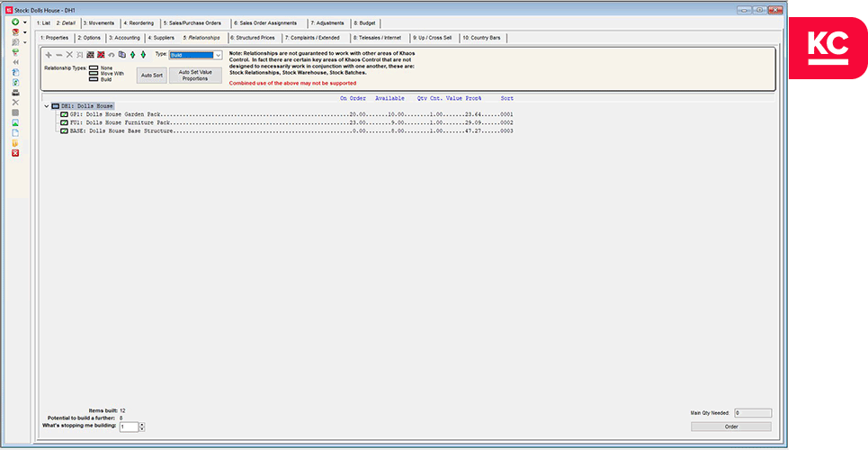Viewport: 868px width, 450px height.
Task: Select BASE: Dolls House Base Structure row
Action: click(x=287, y=131)
